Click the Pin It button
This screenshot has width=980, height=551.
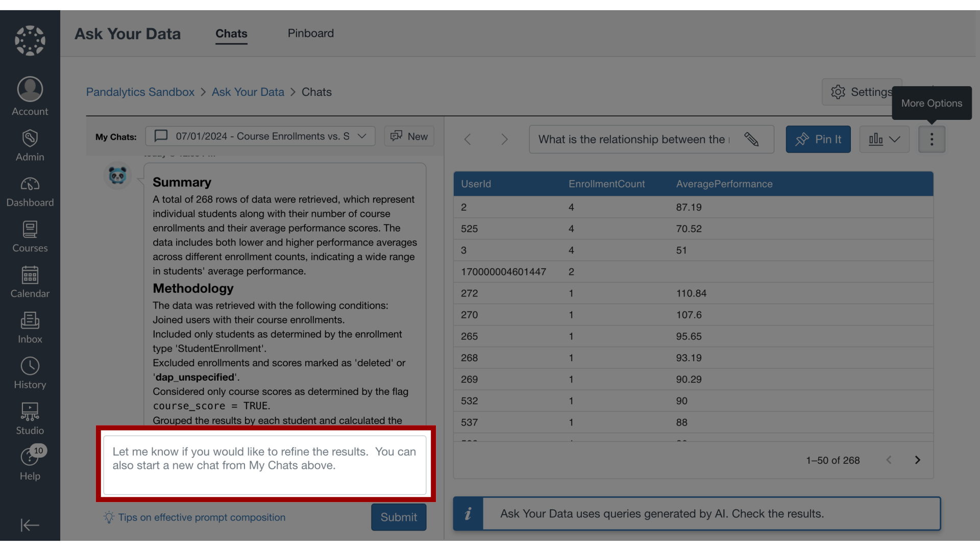point(818,139)
